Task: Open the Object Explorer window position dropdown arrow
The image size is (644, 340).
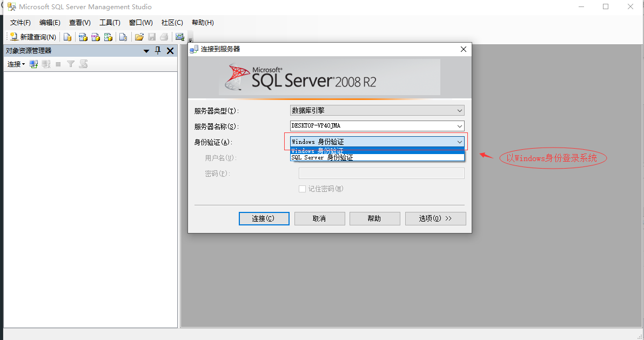Action: (x=146, y=51)
